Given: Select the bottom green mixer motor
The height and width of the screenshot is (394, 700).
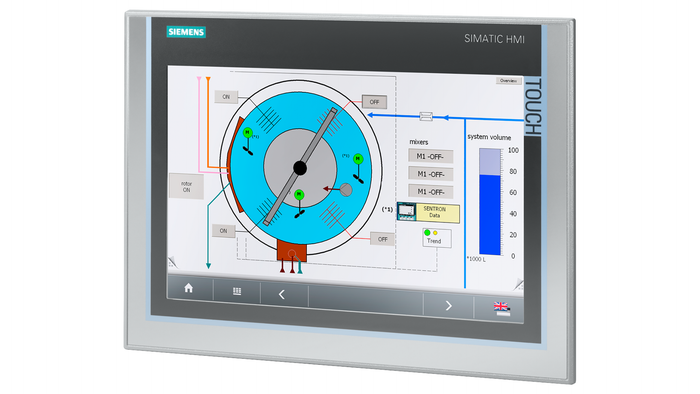Looking at the screenshot, I should (x=299, y=195).
